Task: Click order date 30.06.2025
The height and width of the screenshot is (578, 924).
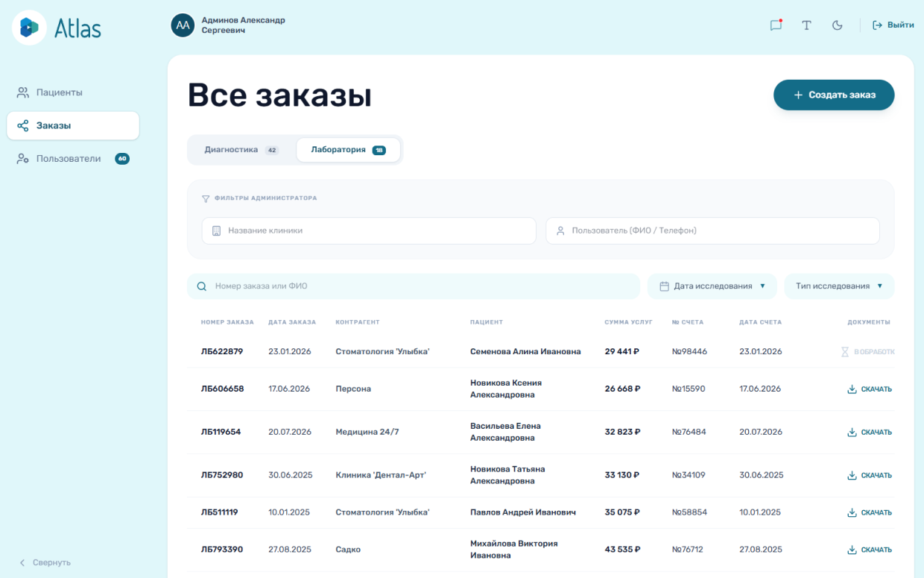Action: (x=291, y=475)
